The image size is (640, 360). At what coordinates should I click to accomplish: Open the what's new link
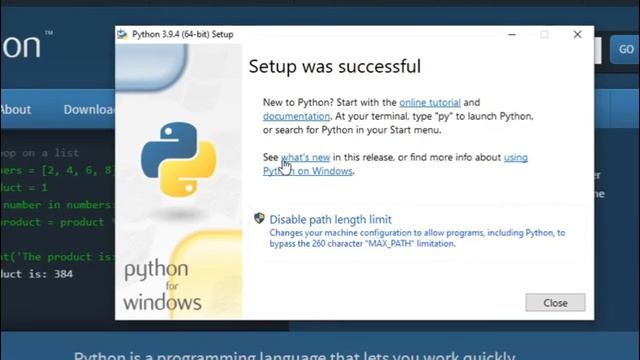(x=305, y=158)
